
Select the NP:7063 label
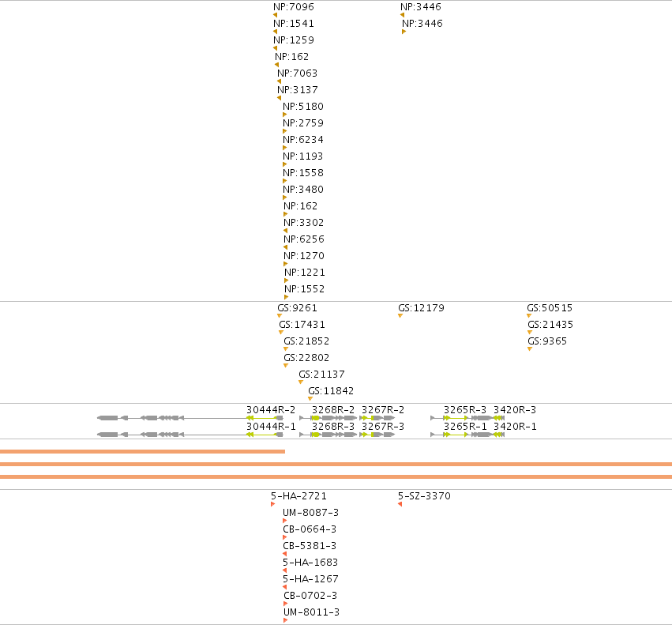[298, 73]
